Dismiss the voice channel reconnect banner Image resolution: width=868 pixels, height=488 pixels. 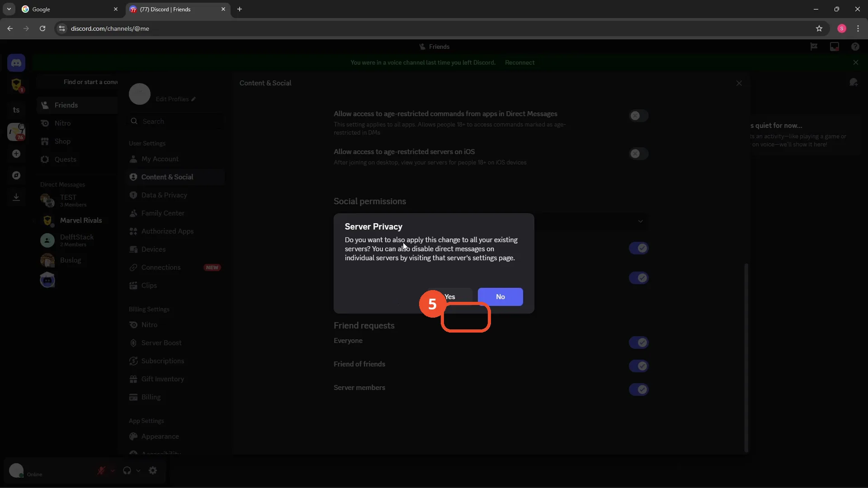click(855, 62)
